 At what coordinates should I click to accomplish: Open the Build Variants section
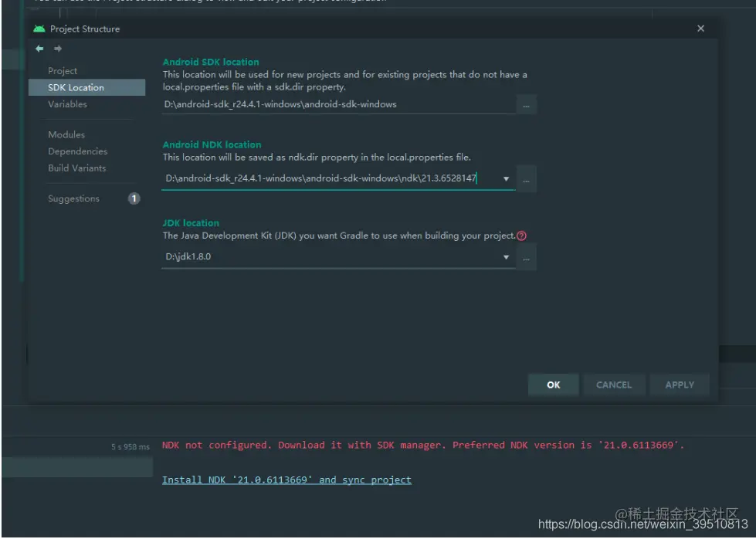coord(76,168)
